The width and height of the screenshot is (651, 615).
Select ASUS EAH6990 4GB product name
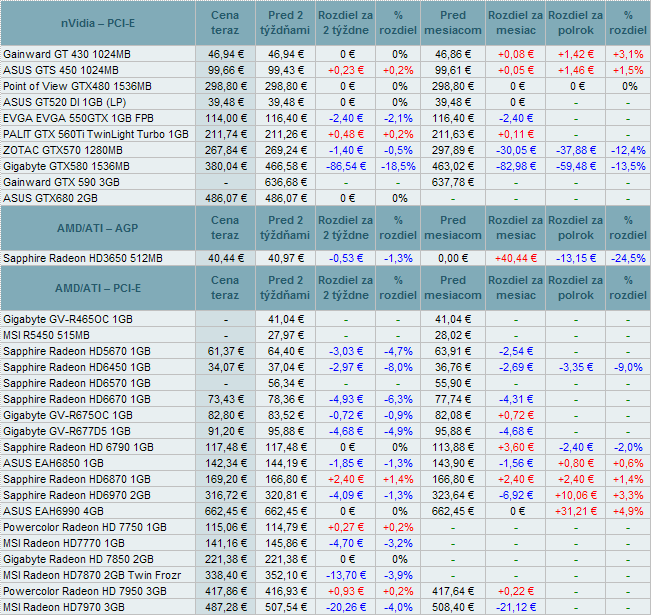click(x=53, y=511)
